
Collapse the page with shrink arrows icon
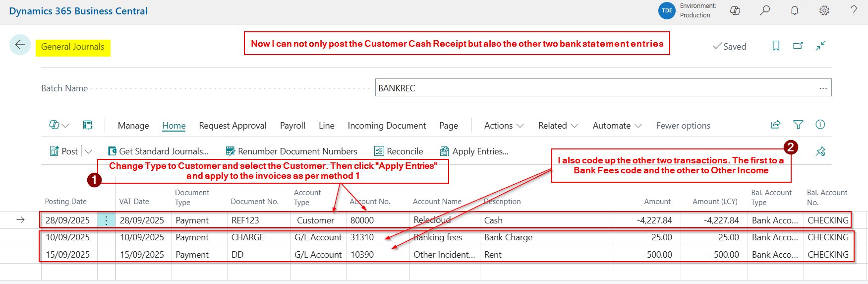coord(820,46)
